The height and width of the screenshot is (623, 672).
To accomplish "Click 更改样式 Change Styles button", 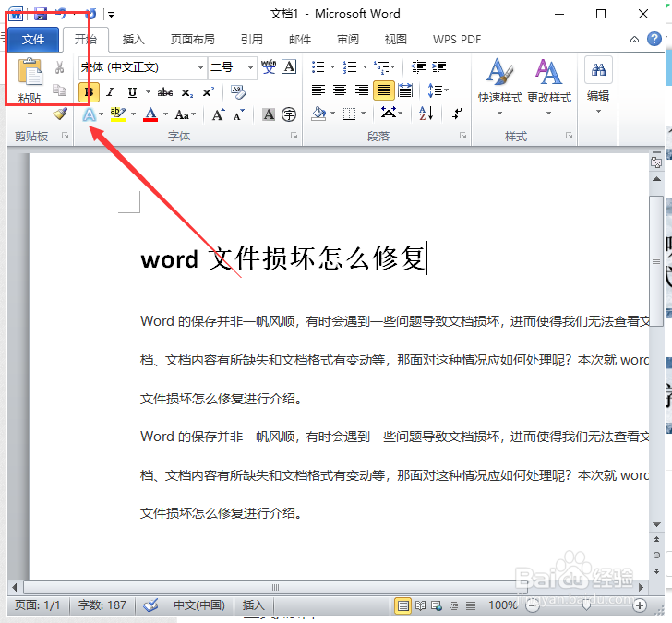I will point(548,87).
